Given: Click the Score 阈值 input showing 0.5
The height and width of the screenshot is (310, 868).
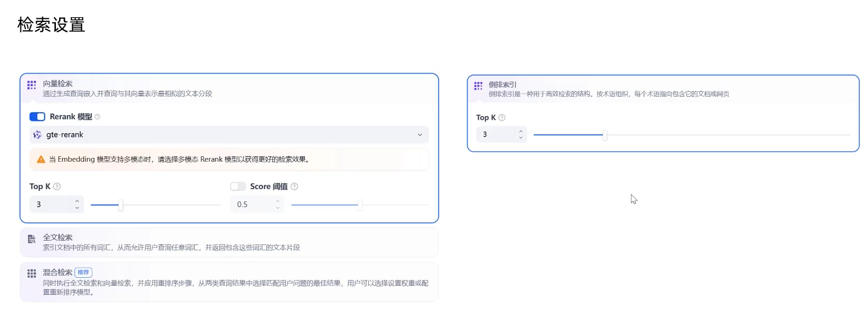Looking at the screenshot, I should click(252, 204).
